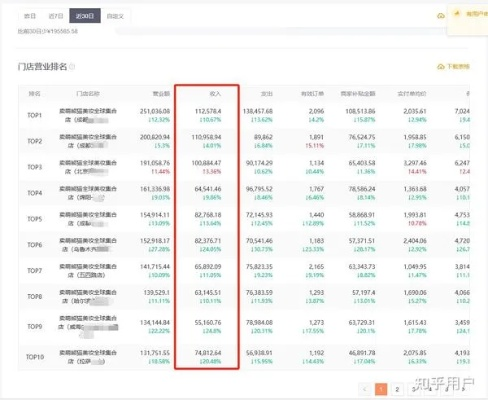Click the help icon beside 门店营业排名
This screenshot has width=488, height=400.
tap(72, 67)
